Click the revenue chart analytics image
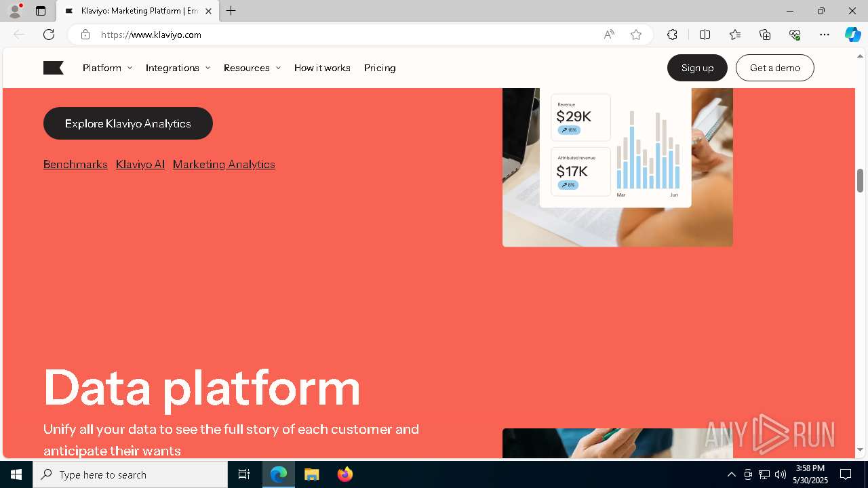 (x=618, y=167)
